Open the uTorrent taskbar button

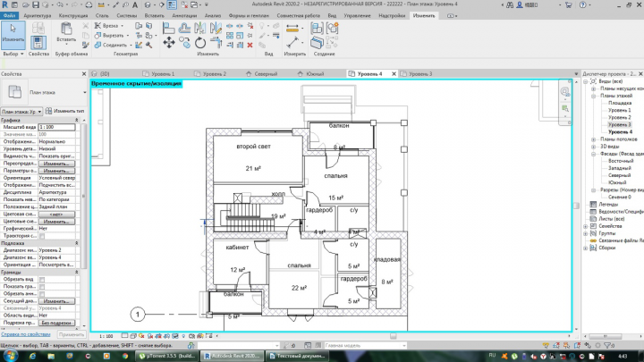(x=167, y=356)
